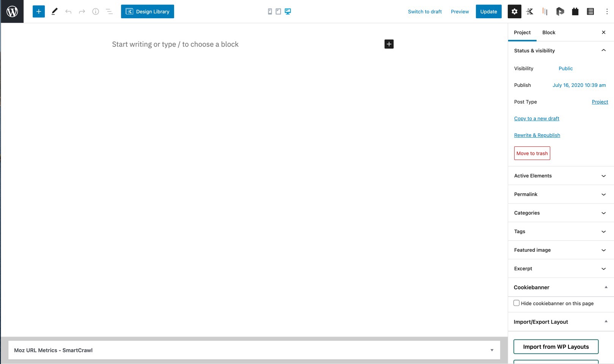
Task: Click the Undo arrow
Action: 68,11
